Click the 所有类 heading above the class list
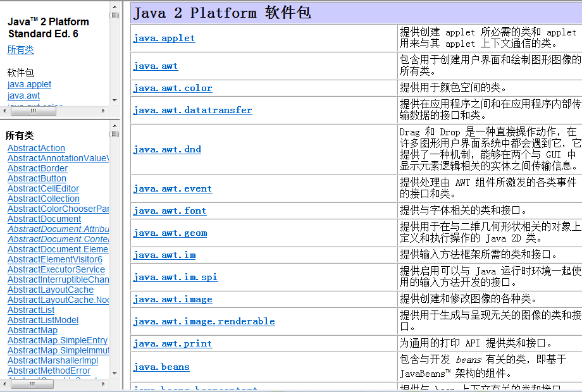The image size is (582, 392). (x=20, y=135)
